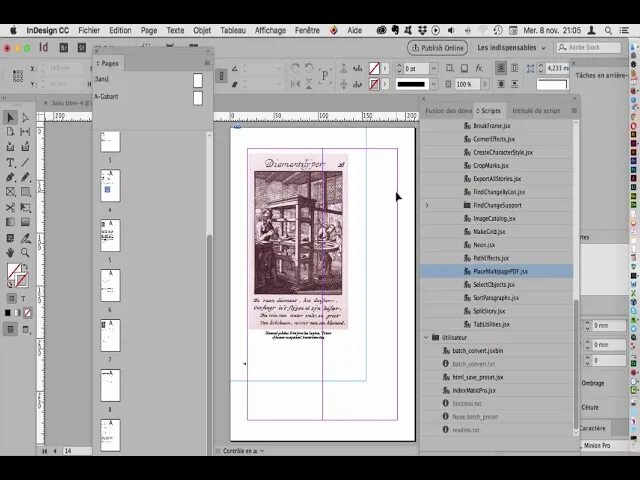640x480 pixels.
Task: Open the stroke weight dropdown
Action: 433,69
